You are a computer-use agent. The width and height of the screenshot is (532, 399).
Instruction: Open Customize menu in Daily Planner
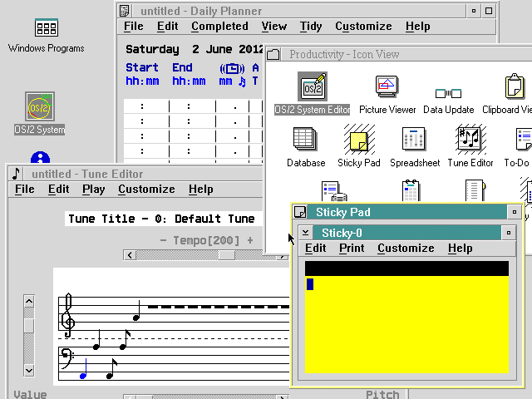(363, 27)
